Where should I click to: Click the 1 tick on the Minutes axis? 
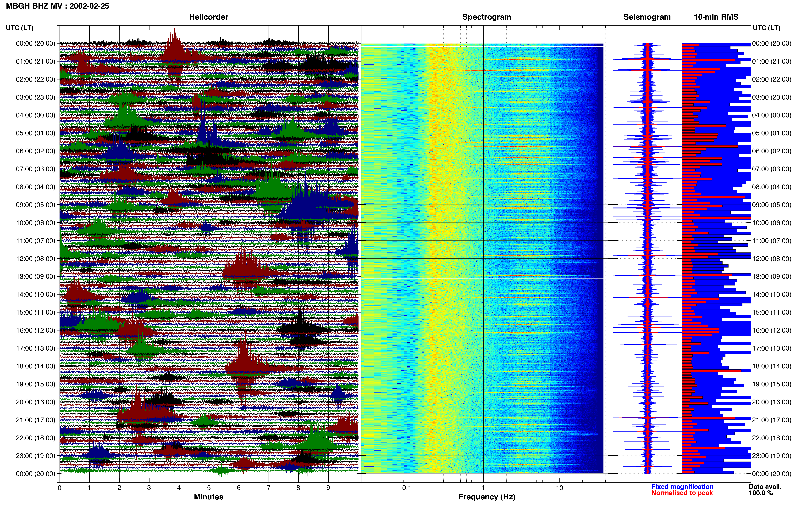(89, 488)
